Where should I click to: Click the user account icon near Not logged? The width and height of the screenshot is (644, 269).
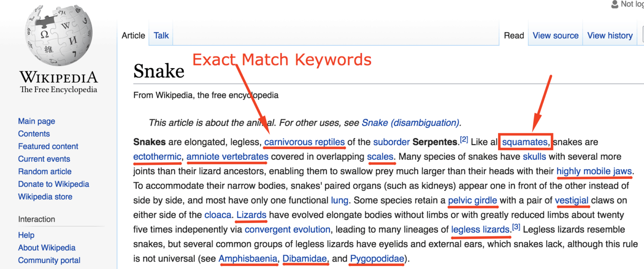tap(614, 4)
